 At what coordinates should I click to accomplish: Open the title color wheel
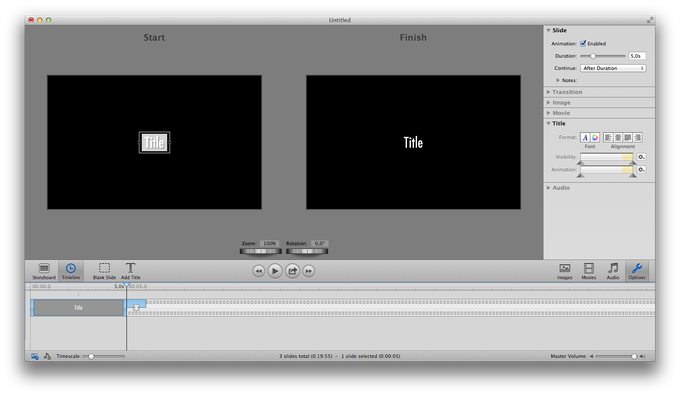[x=595, y=137]
